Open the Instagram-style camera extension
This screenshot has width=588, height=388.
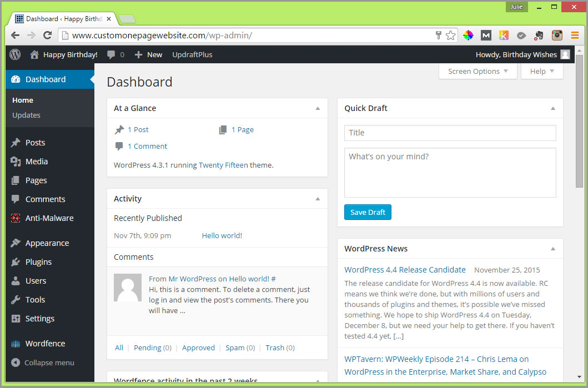[x=557, y=35]
